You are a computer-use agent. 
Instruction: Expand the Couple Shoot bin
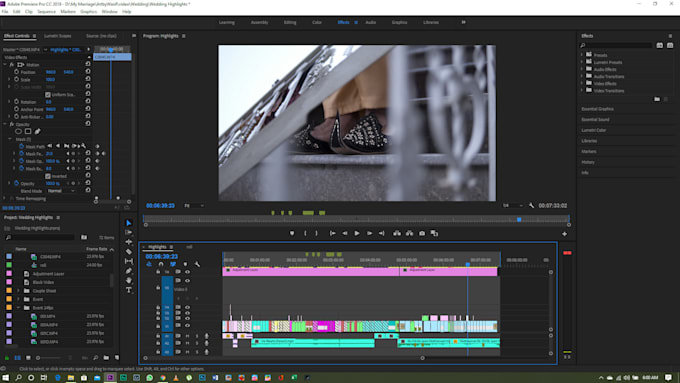pos(18,291)
